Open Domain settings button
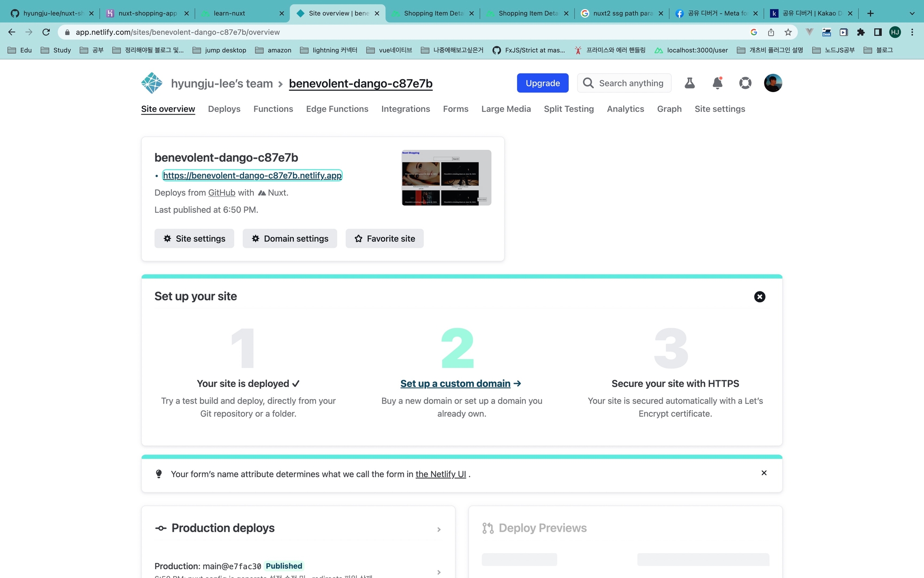The image size is (924, 578). coord(290,239)
